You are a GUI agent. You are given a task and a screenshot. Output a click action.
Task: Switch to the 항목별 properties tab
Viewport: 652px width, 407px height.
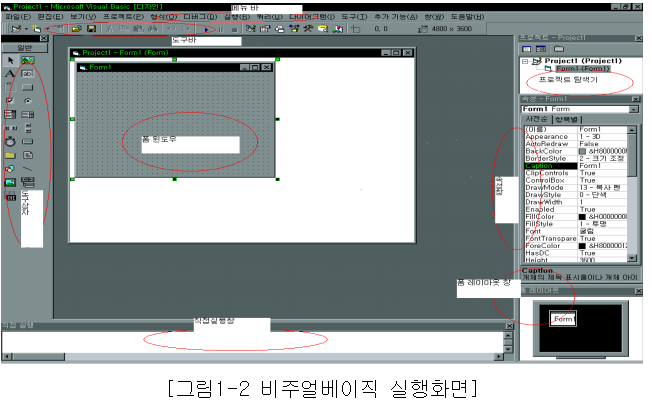[566, 120]
